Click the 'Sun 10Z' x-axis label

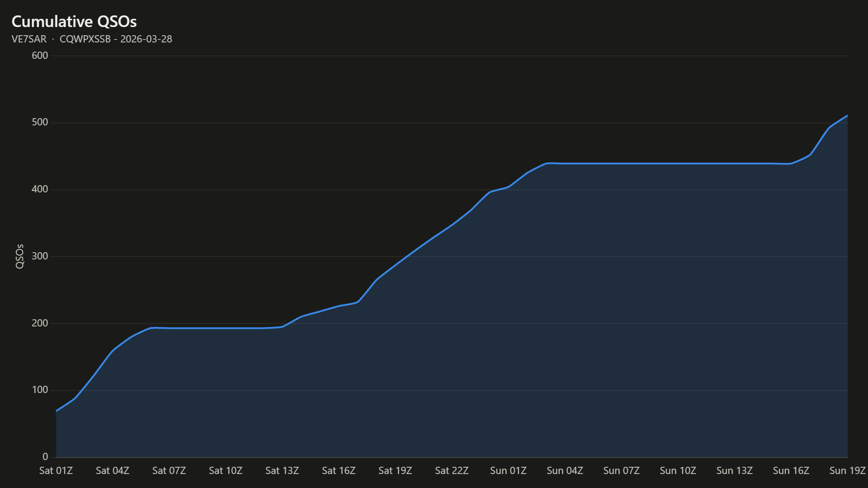678,471
